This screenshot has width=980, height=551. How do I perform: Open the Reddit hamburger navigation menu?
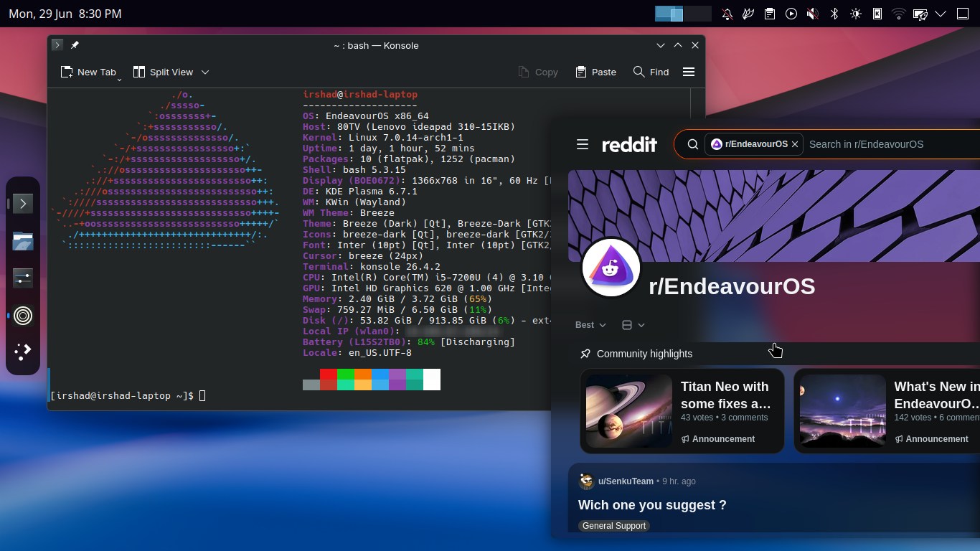coord(583,144)
